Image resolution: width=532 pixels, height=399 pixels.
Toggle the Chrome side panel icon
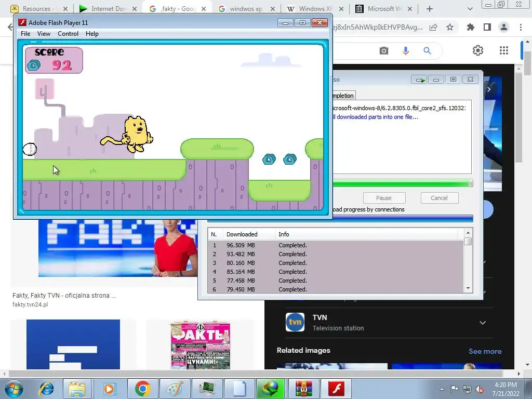pos(487,27)
